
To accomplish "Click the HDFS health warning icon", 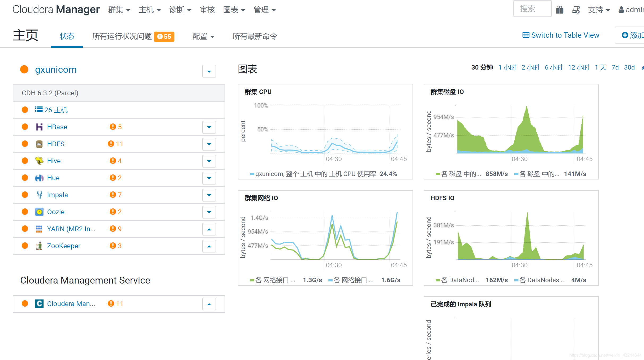I will (111, 144).
